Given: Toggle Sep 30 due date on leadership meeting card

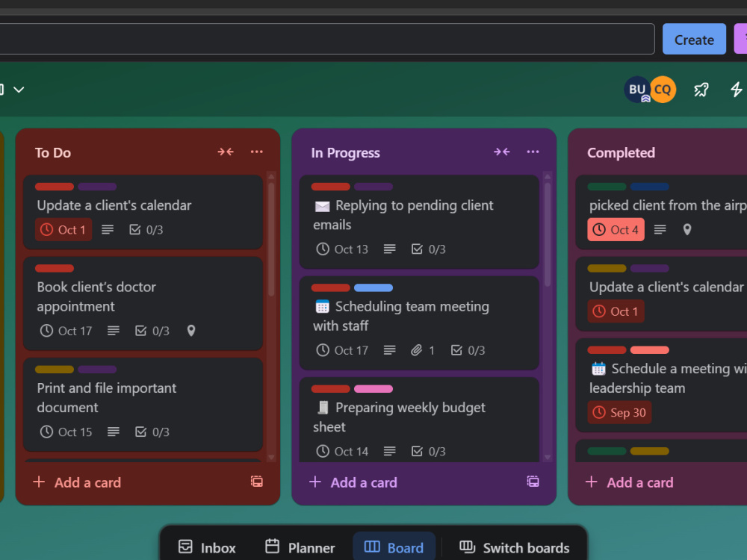Looking at the screenshot, I should tap(619, 412).
